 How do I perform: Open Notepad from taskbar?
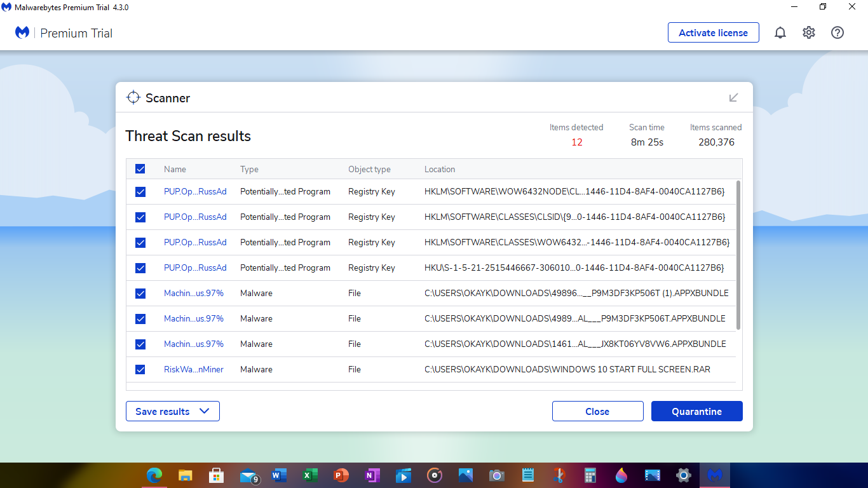coord(528,475)
